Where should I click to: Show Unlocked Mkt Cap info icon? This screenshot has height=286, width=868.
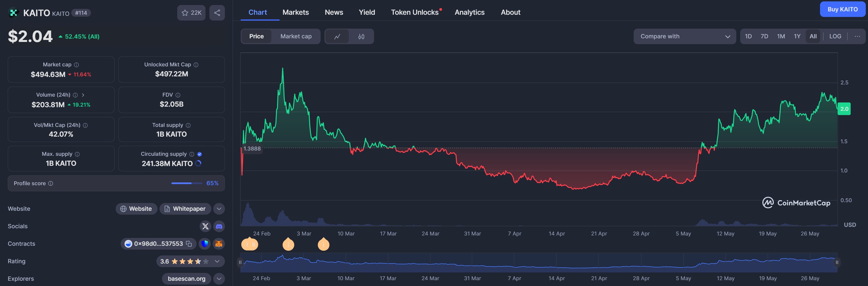click(196, 65)
